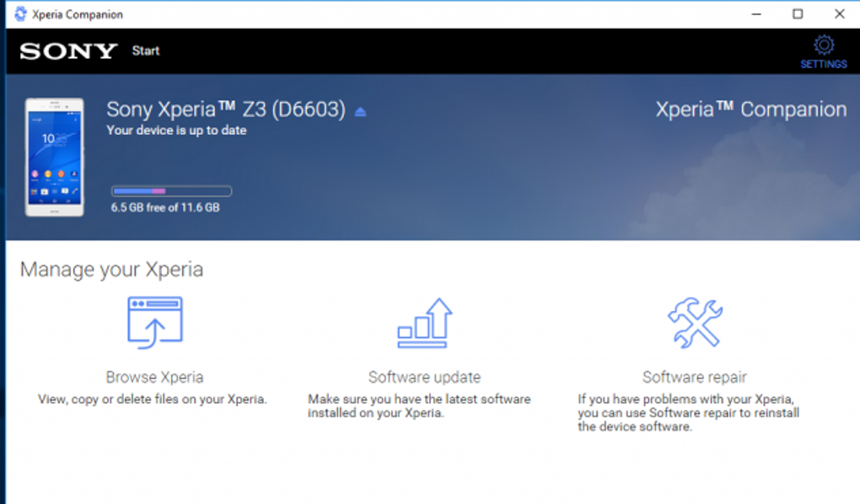860x504 pixels.
Task: Click the device storage usage bar
Action: [x=171, y=191]
